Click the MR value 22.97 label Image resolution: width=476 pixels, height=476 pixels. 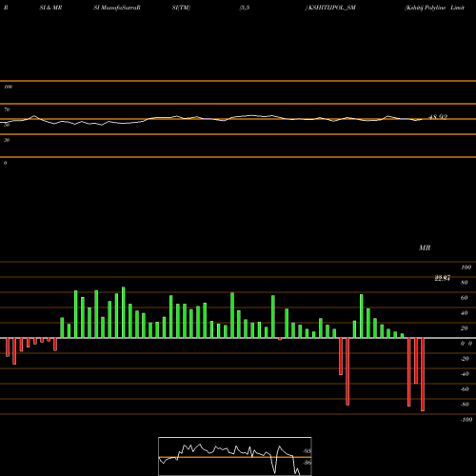443,278
